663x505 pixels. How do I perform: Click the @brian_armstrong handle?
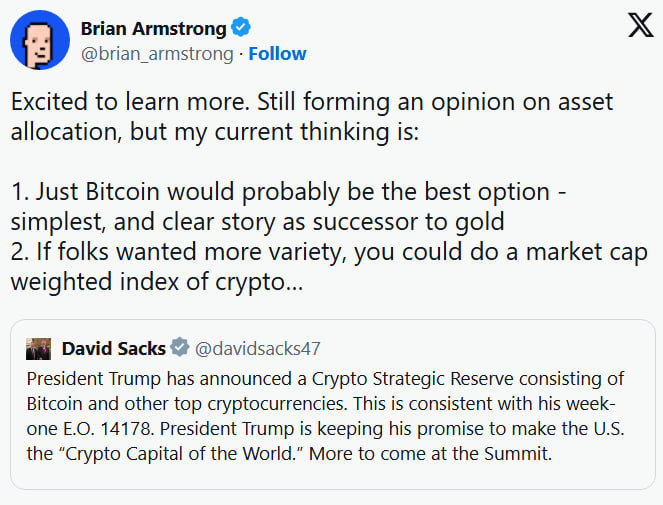coord(157,54)
